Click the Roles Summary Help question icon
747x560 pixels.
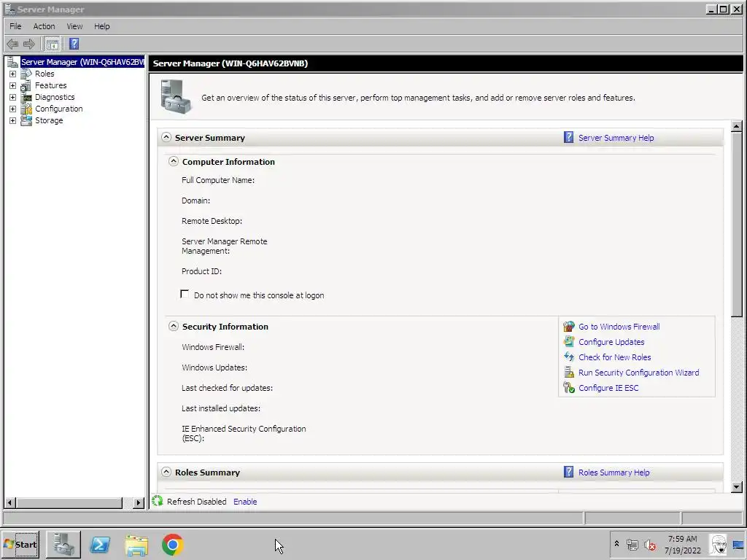(x=568, y=472)
